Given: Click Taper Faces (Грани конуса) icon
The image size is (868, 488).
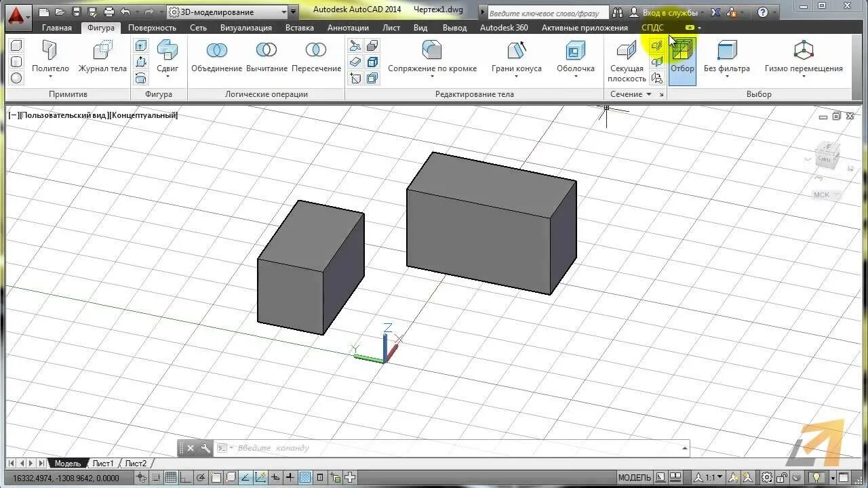Looking at the screenshot, I should coord(517,50).
